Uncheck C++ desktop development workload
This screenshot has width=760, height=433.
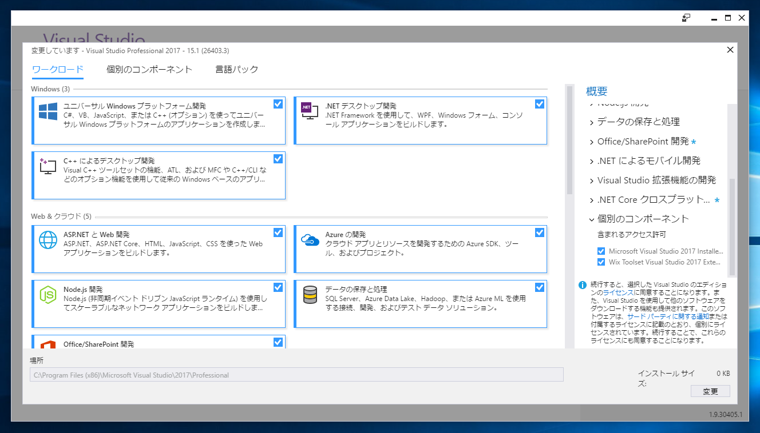[278, 159]
